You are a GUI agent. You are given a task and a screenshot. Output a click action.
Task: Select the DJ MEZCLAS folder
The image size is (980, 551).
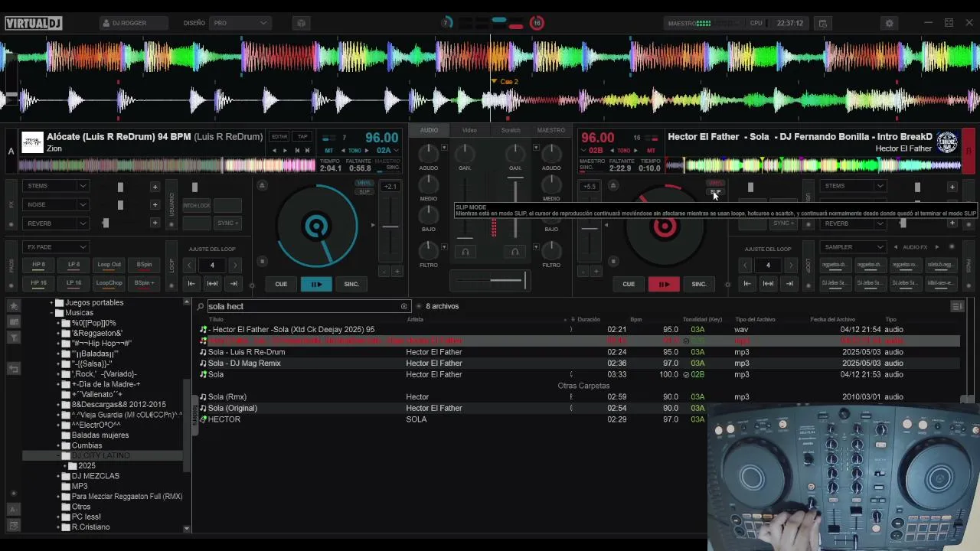[96, 476]
